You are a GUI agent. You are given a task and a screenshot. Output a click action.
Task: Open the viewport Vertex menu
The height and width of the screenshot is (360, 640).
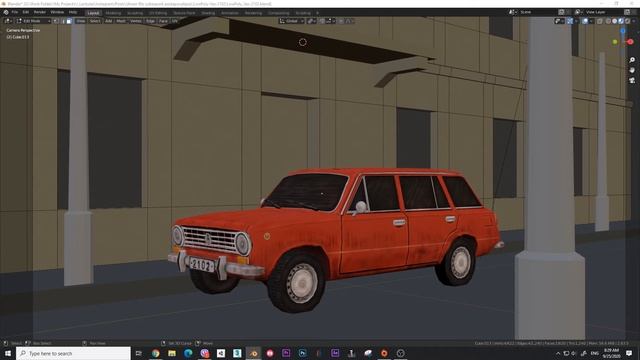136,21
